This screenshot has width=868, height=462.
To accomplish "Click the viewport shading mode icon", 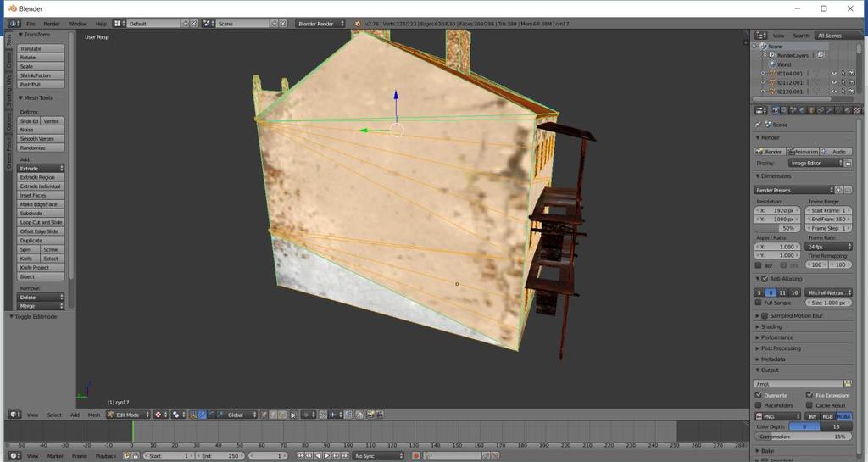I will tap(160, 415).
